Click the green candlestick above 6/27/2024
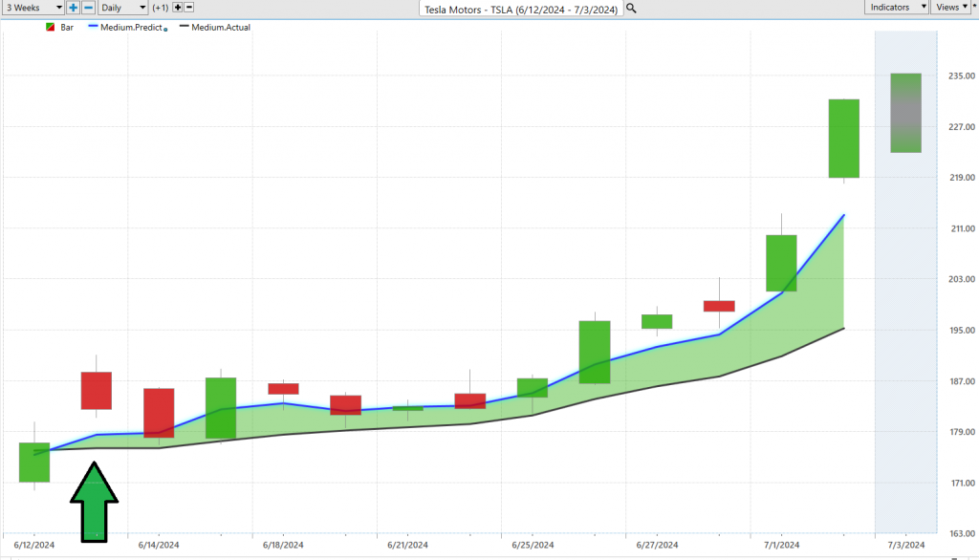979x560 pixels. (x=657, y=321)
